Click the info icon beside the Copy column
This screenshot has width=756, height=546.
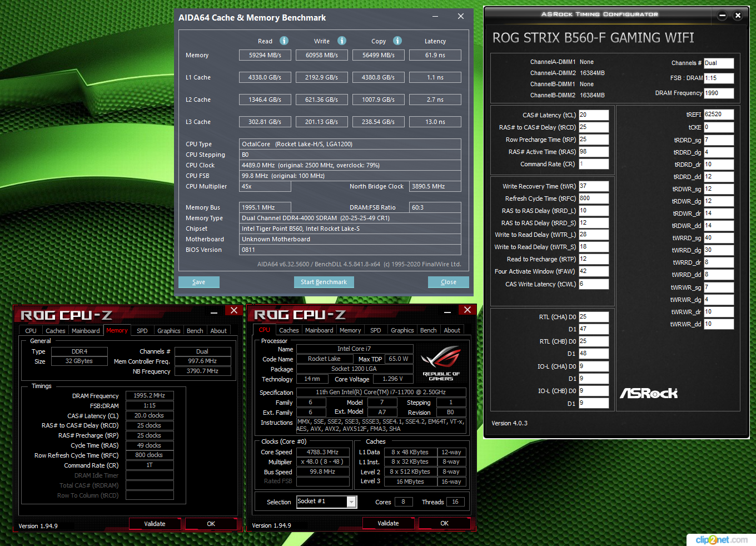click(397, 41)
